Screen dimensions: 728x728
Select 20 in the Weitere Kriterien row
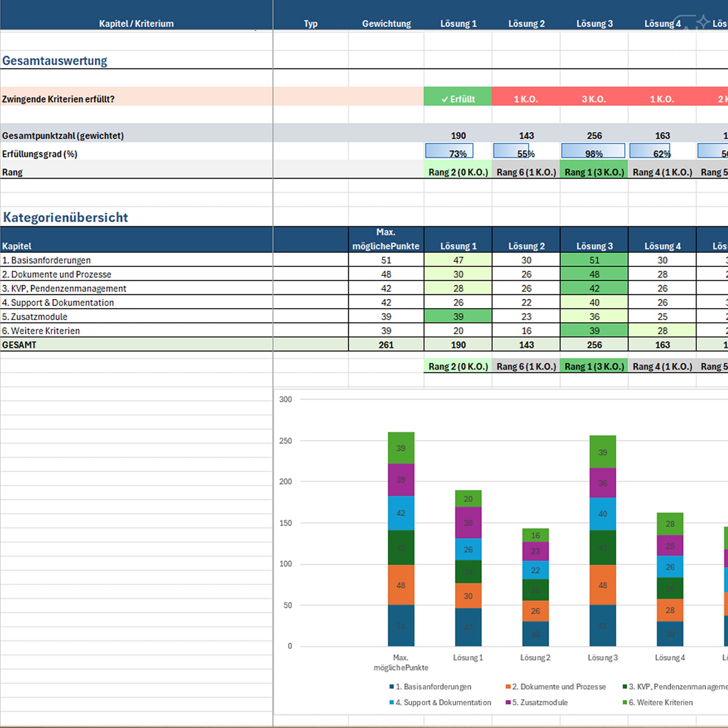[x=458, y=331]
